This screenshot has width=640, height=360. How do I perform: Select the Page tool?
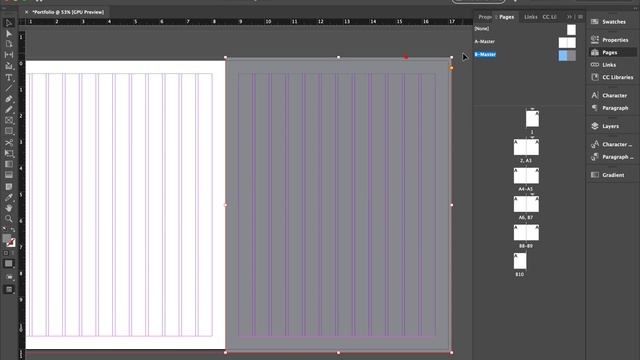(x=9, y=44)
